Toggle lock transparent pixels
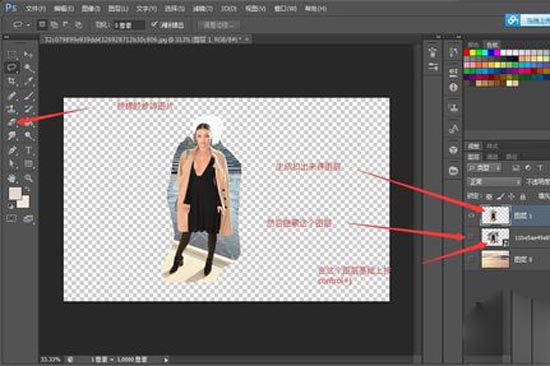 click(490, 197)
